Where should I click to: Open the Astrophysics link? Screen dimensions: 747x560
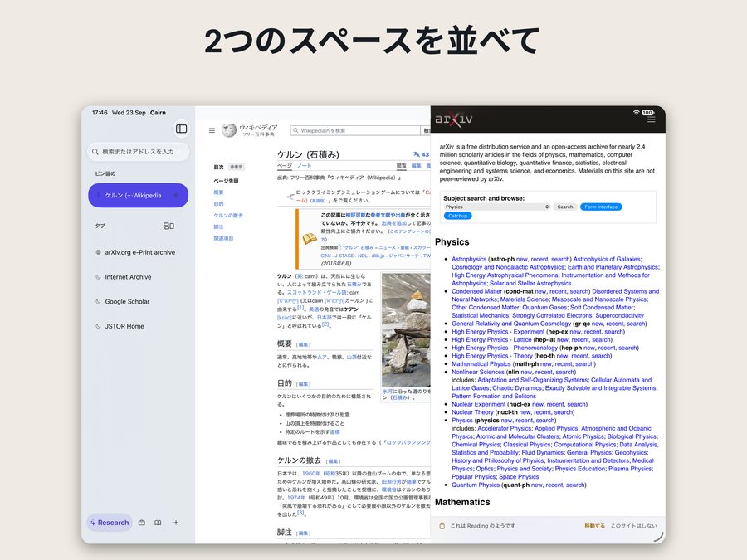pyautogui.click(x=469, y=259)
